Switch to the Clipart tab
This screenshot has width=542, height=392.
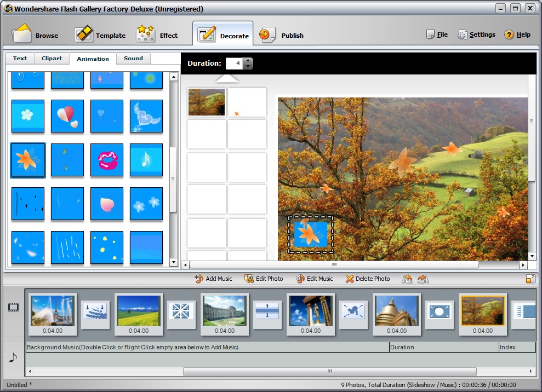coord(52,58)
